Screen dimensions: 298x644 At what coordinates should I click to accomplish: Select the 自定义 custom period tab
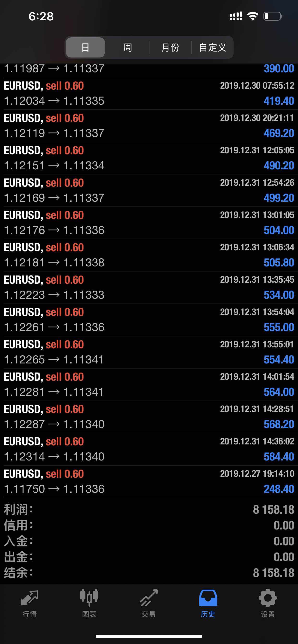pos(212,47)
